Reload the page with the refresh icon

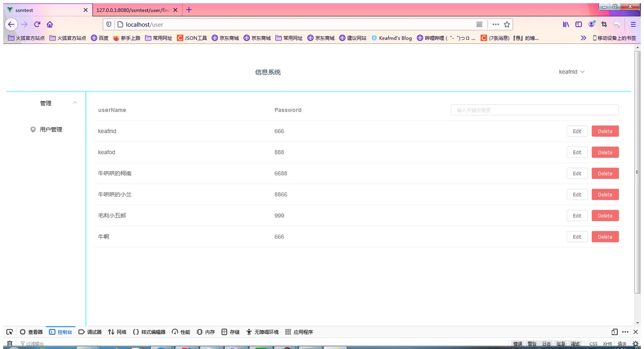[x=37, y=24]
